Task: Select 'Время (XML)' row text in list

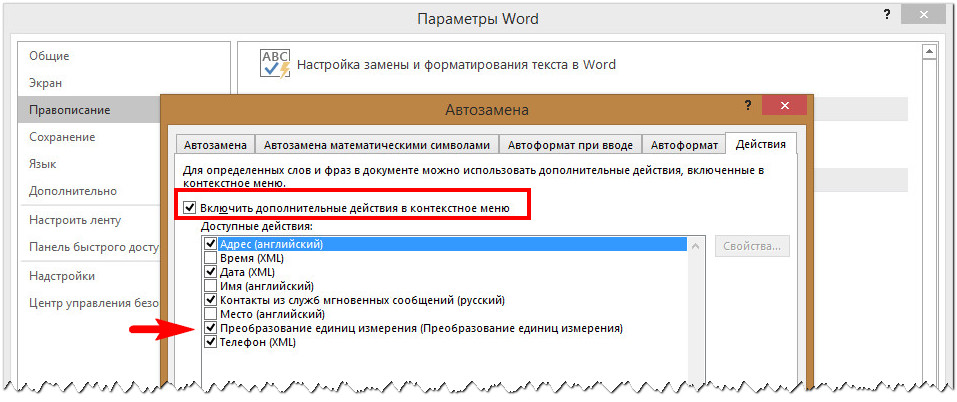Action: point(251,258)
